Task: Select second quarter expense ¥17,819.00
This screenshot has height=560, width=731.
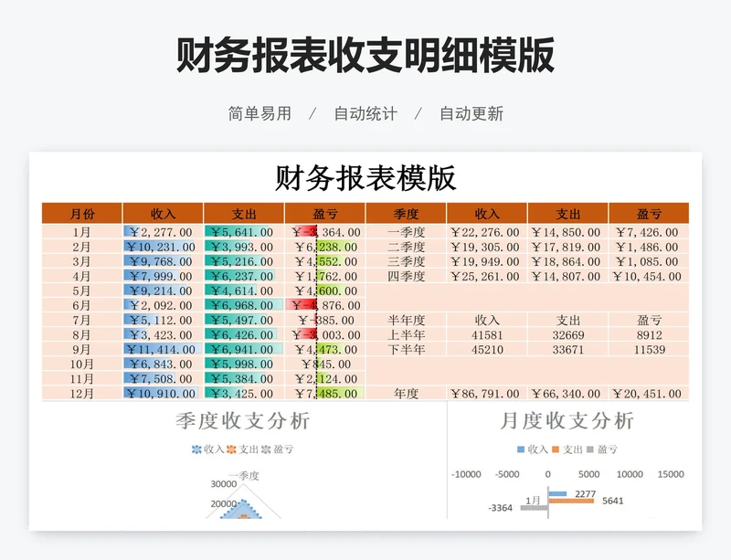Action: pyautogui.click(x=567, y=247)
